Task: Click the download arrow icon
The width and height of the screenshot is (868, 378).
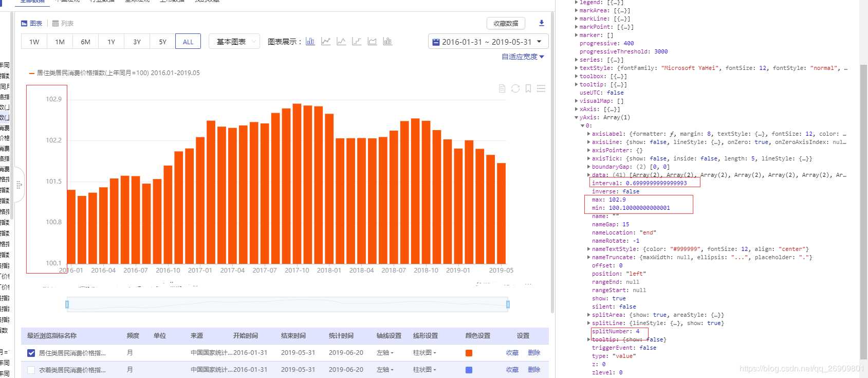Action: [x=541, y=23]
